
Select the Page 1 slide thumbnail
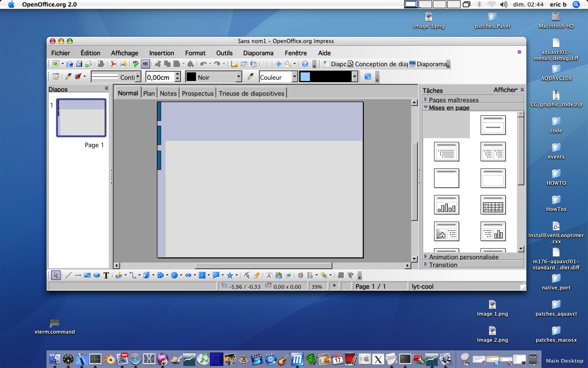pos(81,117)
